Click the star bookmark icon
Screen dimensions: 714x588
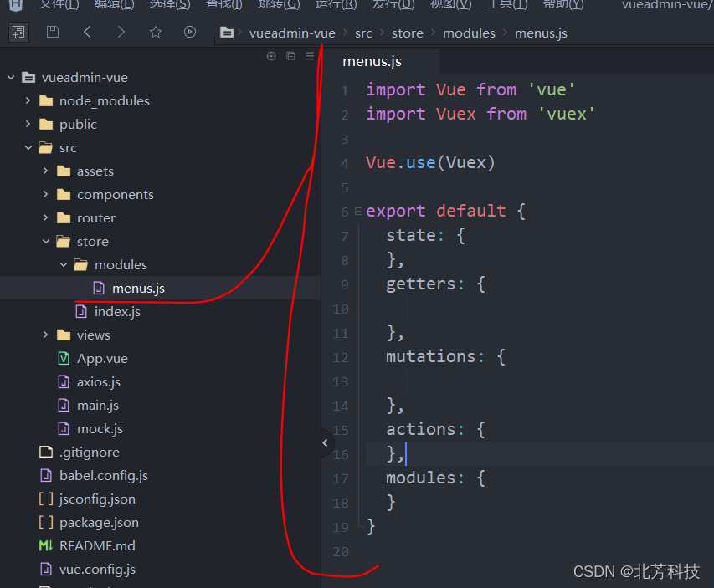(156, 32)
